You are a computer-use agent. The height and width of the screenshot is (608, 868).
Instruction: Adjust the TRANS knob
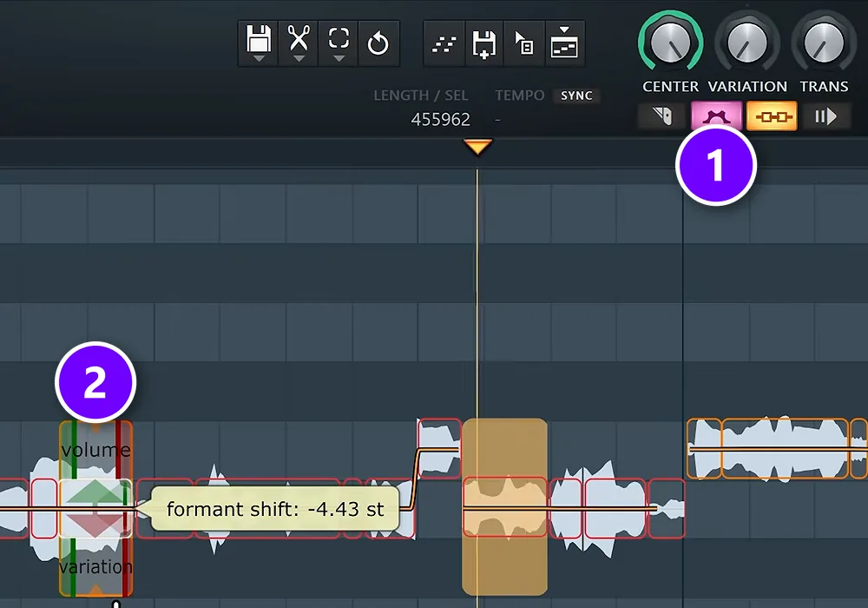click(x=823, y=43)
